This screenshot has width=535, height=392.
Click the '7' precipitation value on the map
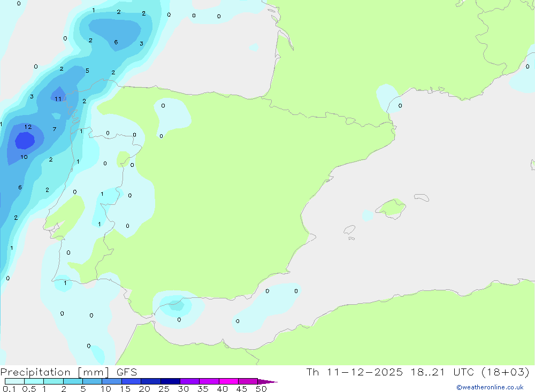click(x=55, y=129)
